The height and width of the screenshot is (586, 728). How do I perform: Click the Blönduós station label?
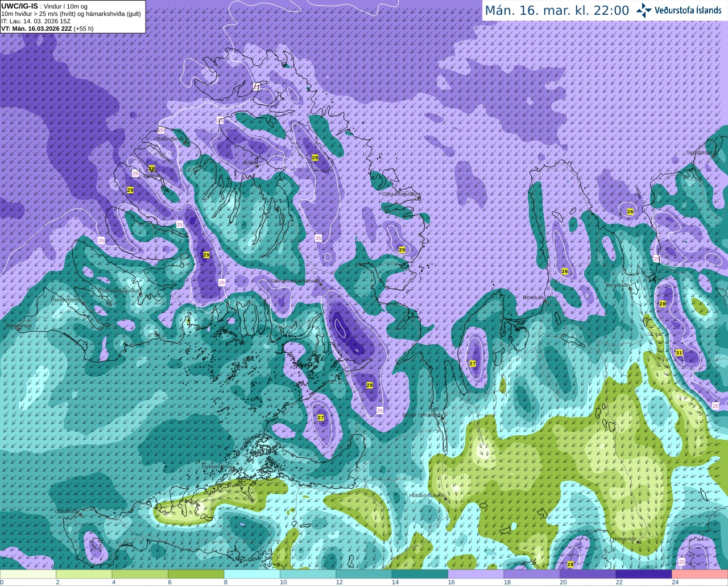pos(534,298)
